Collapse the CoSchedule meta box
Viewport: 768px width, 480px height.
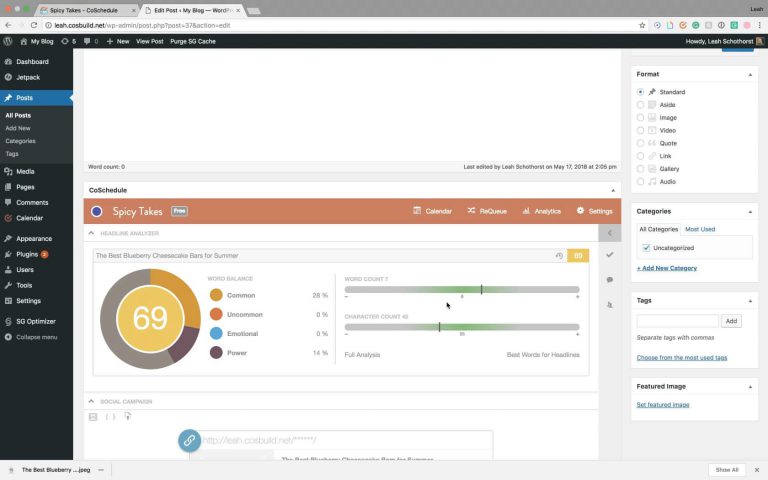613,190
